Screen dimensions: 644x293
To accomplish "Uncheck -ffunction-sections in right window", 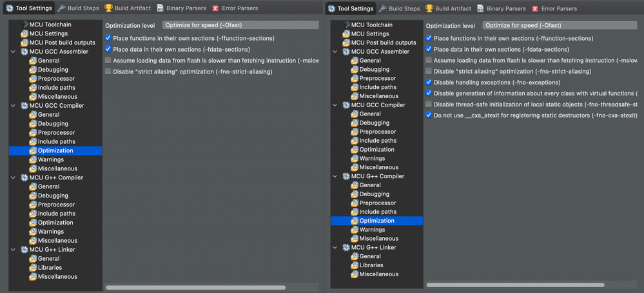I will coord(429,38).
